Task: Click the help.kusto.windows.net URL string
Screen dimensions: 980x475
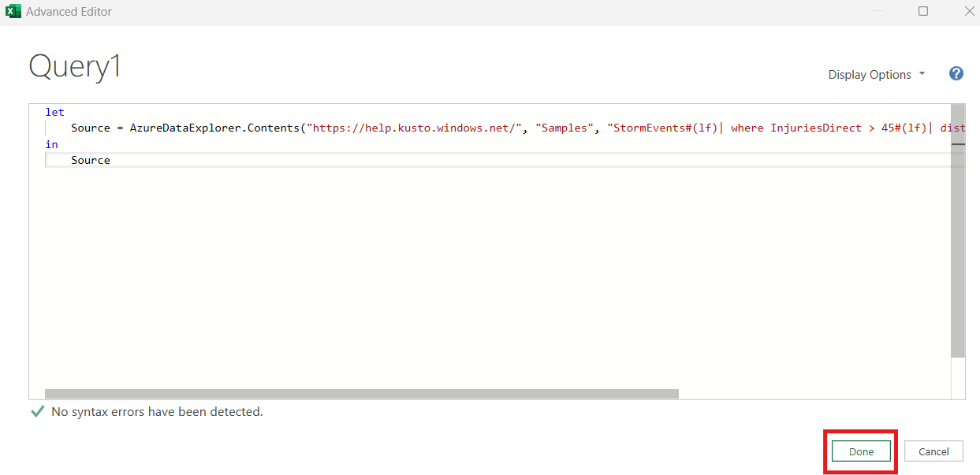Action: pyautogui.click(x=414, y=128)
